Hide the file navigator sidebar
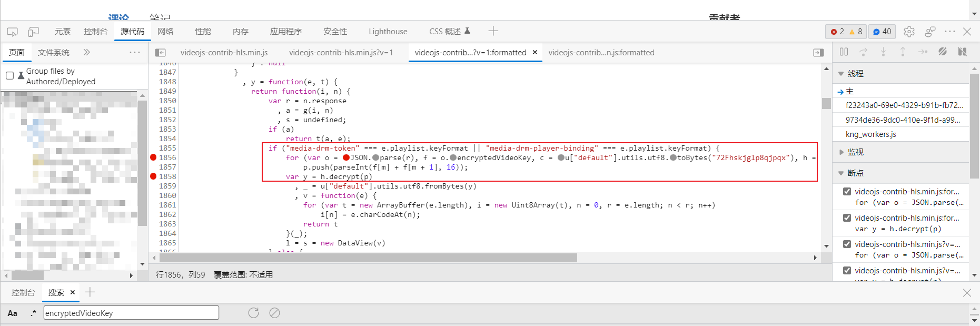The height and width of the screenshot is (326, 980). pyautogui.click(x=160, y=53)
